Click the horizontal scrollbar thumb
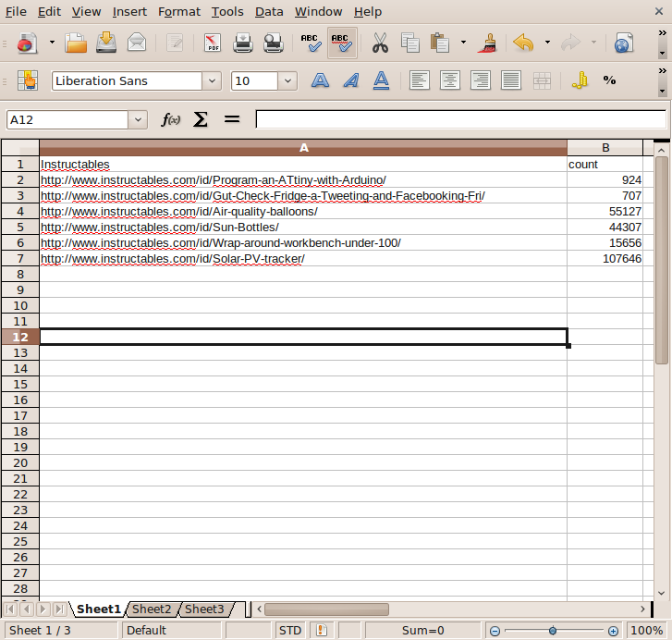The width and height of the screenshot is (672, 640). coord(326,609)
